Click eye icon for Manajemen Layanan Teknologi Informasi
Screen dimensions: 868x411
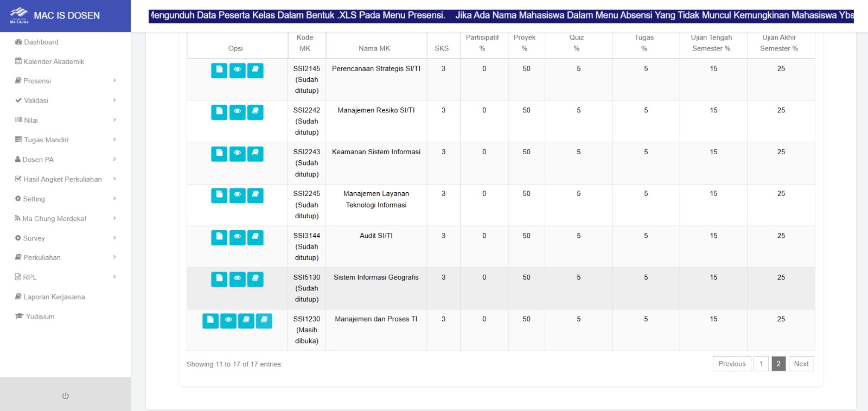[x=238, y=195]
